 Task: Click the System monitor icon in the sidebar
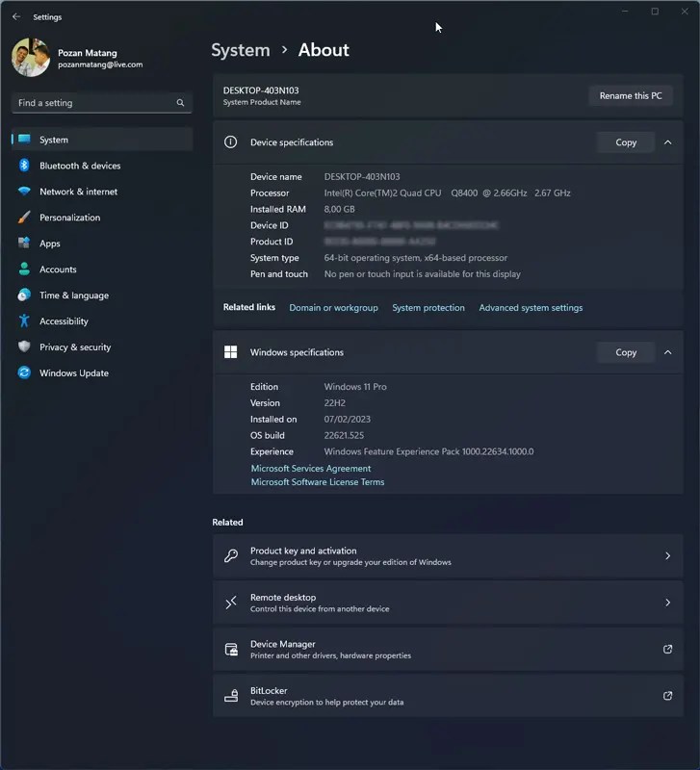(x=24, y=140)
